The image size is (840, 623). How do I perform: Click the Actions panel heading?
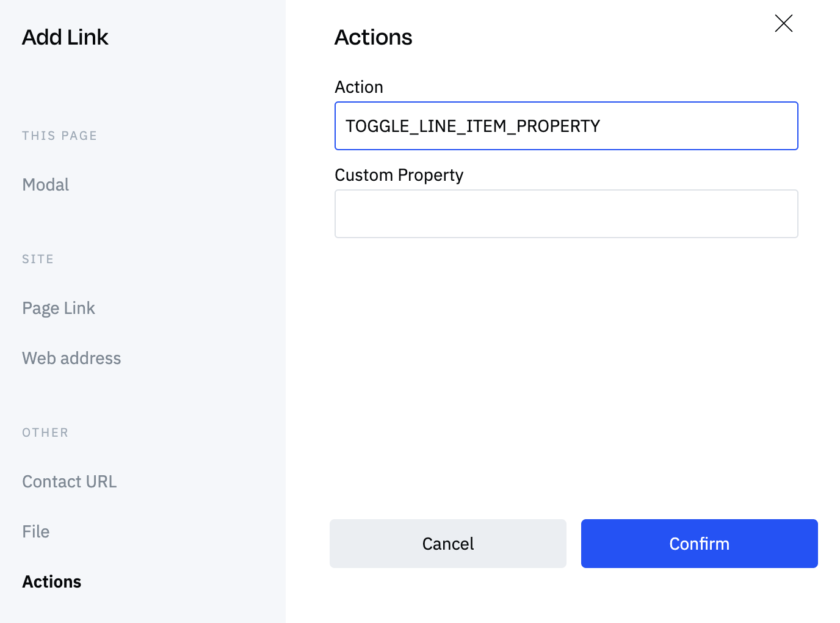(373, 37)
